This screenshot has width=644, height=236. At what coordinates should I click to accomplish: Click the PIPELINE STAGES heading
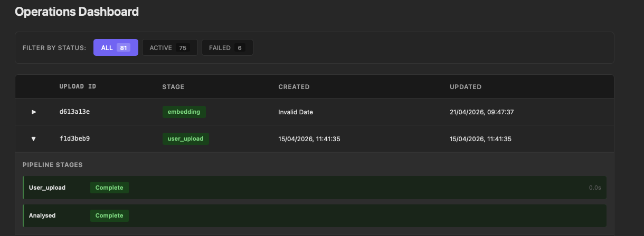tap(52, 165)
